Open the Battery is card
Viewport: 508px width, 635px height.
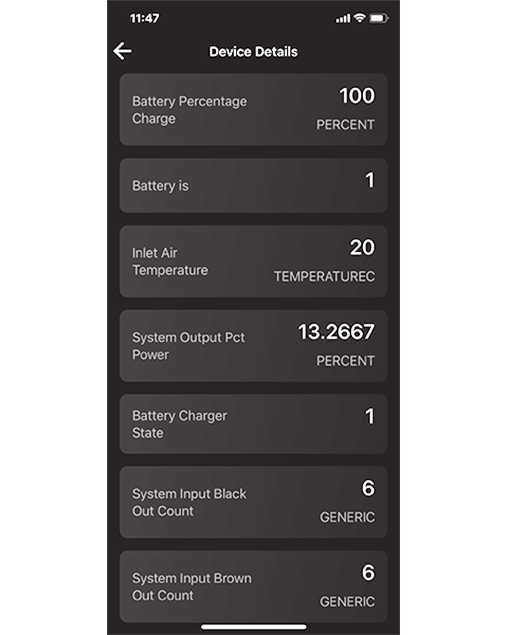[254, 185]
